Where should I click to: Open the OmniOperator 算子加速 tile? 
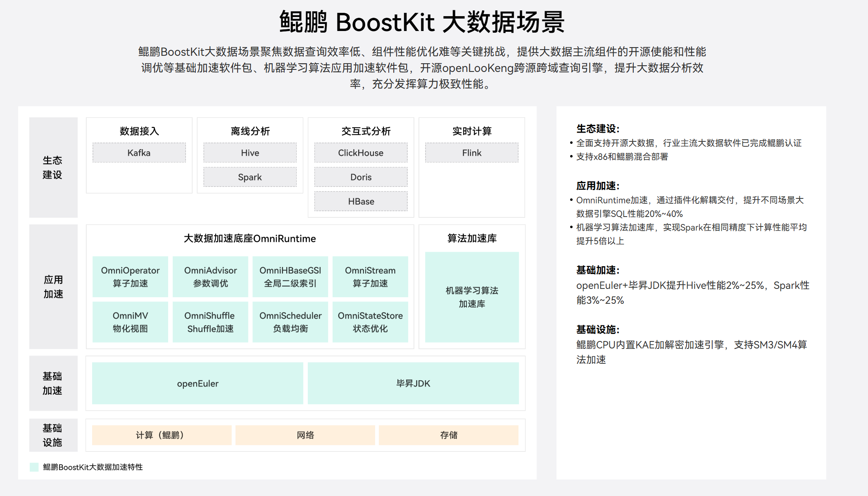130,277
